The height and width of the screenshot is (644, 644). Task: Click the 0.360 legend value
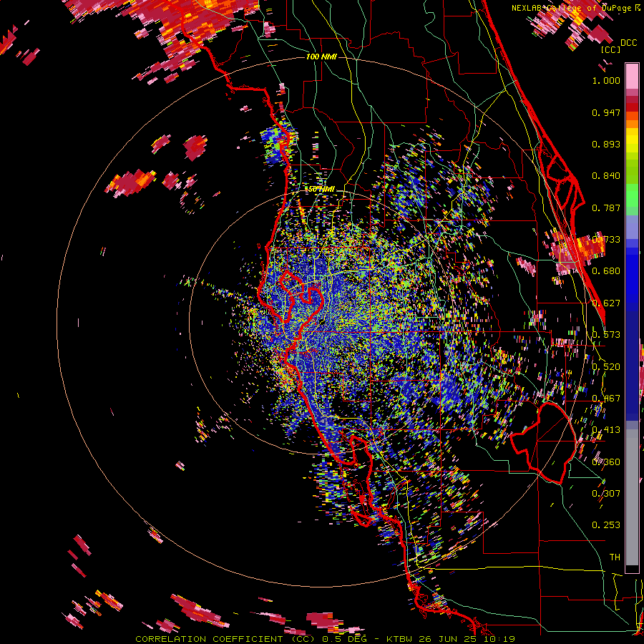[606, 462]
